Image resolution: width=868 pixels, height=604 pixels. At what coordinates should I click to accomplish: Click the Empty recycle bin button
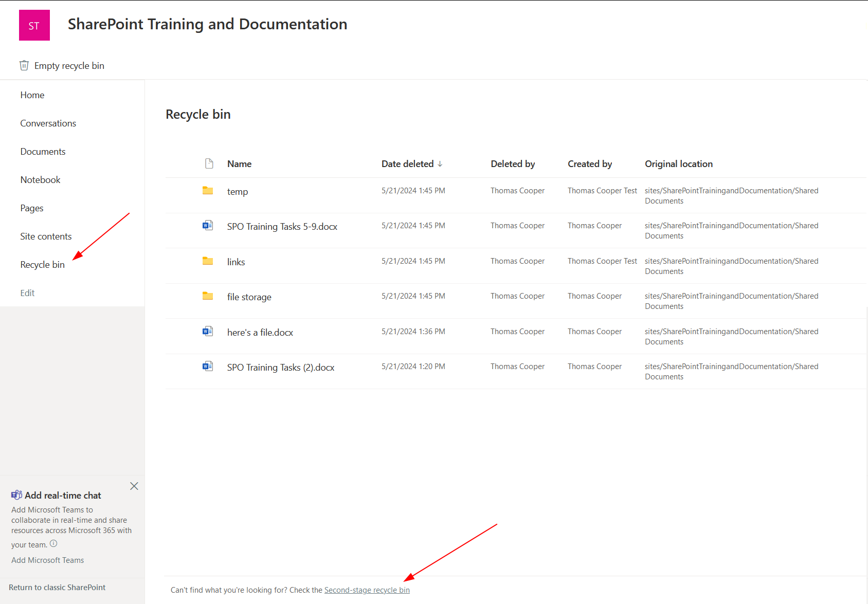coord(62,66)
